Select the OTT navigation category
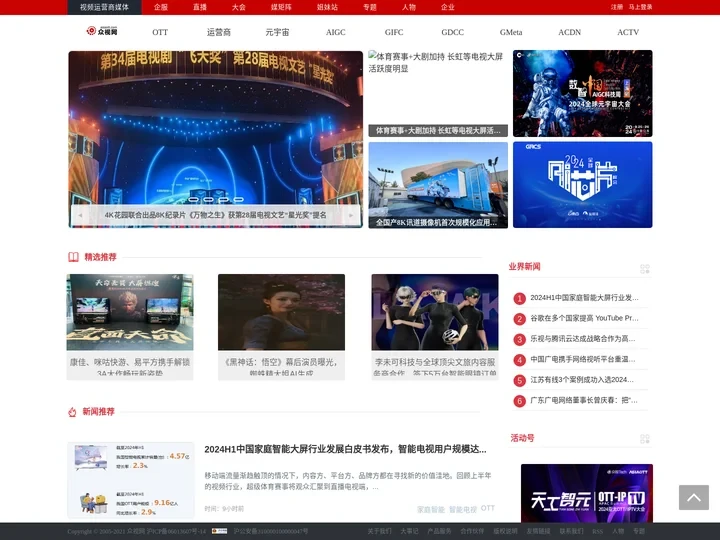Screen dimensions: 720x540 pyautogui.click(x=160, y=32)
